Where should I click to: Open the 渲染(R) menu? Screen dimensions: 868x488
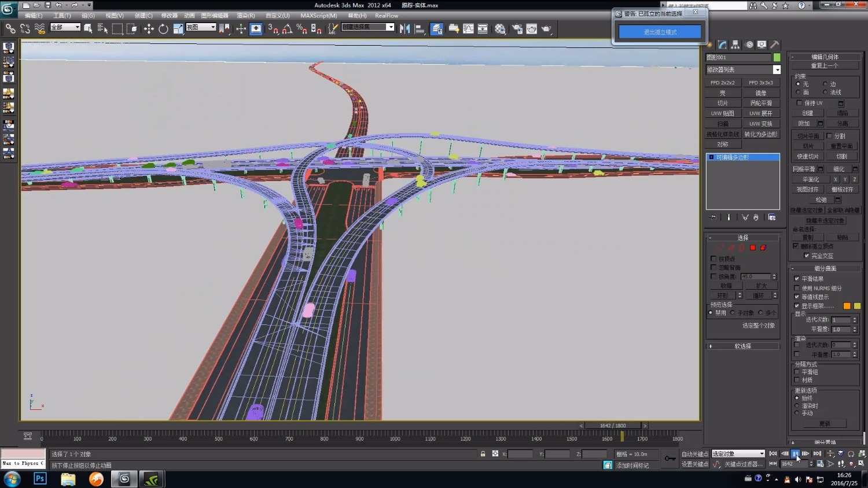tap(245, 16)
